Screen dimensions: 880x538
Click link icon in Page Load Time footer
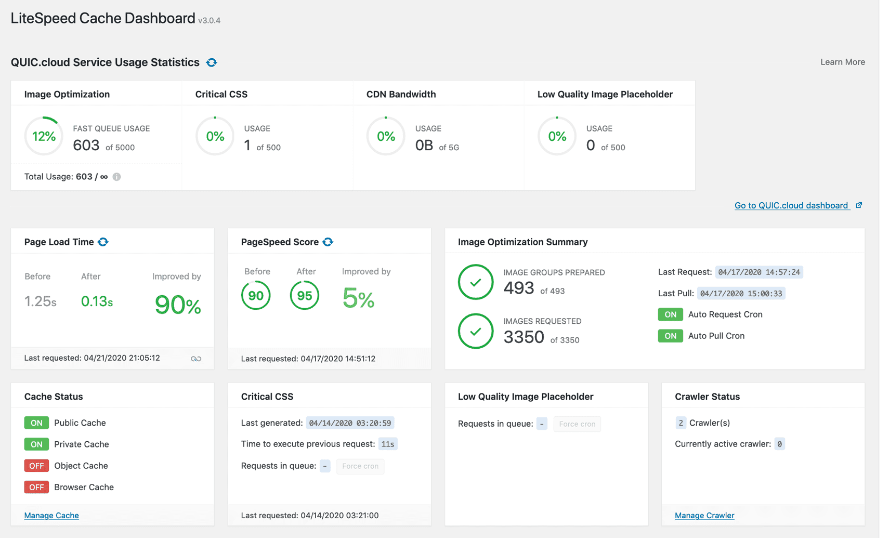tap(196, 358)
